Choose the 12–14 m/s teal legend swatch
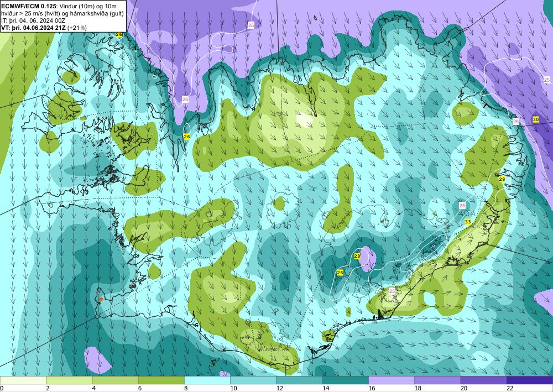Viewport: 553px width, 392px height. pyautogui.click(x=299, y=380)
